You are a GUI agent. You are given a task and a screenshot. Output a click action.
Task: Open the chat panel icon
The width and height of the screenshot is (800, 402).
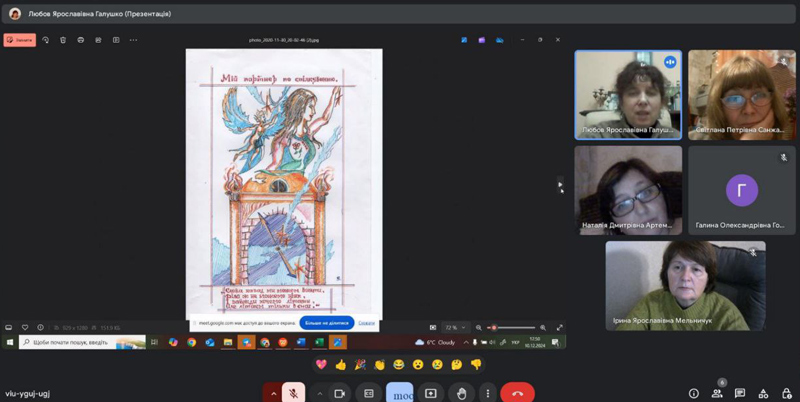point(740,393)
